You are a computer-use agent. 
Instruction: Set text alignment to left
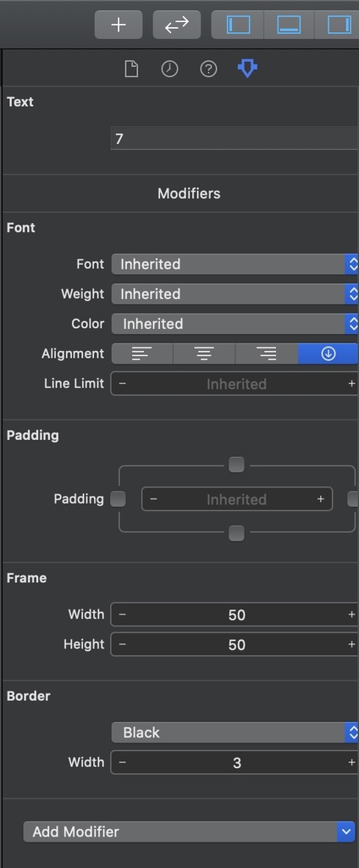coord(142,353)
